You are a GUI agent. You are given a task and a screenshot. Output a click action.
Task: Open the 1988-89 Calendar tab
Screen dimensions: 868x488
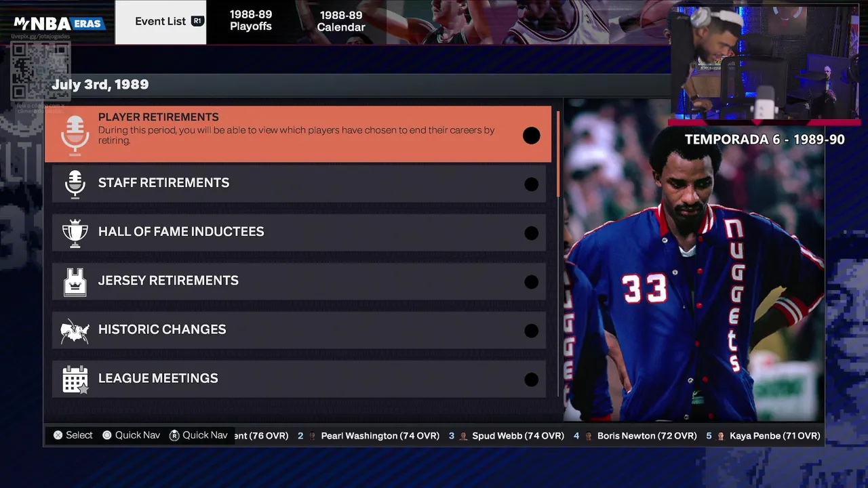coord(341,21)
